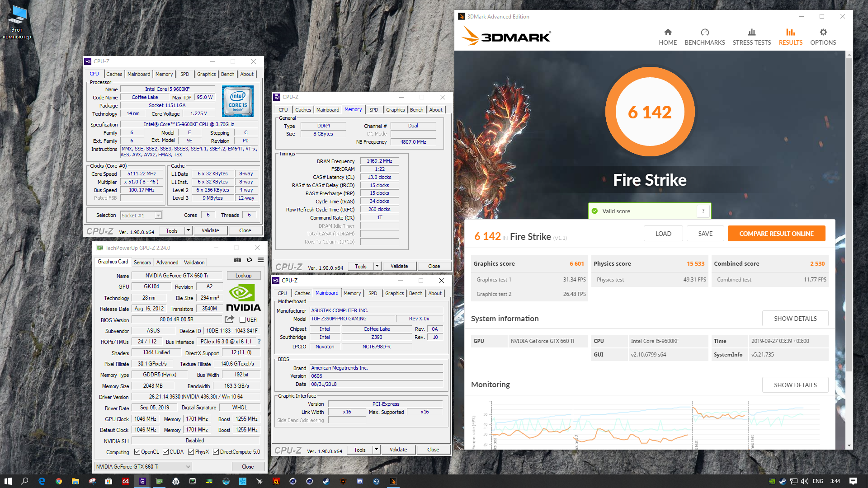
Task: Click the LOAD button in 3DMark
Action: coord(663,234)
